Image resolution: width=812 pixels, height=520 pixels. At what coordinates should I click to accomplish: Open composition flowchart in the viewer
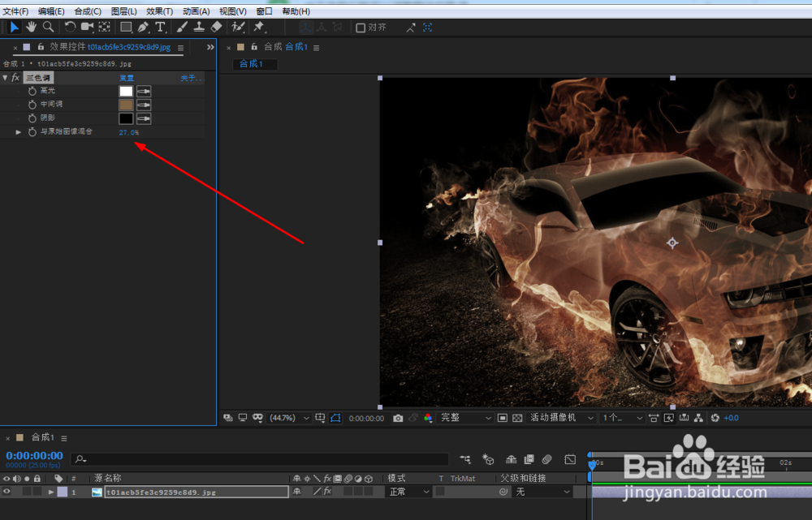click(699, 418)
